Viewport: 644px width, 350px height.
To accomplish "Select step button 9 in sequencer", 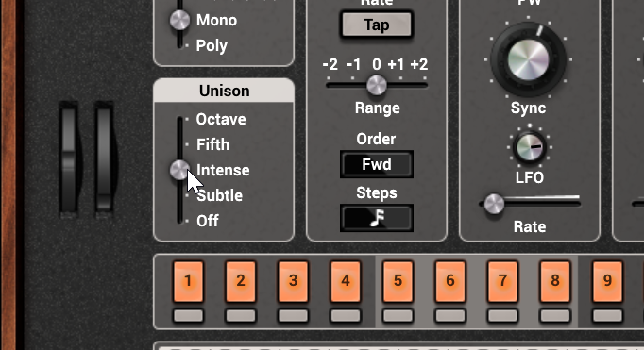I will (607, 281).
